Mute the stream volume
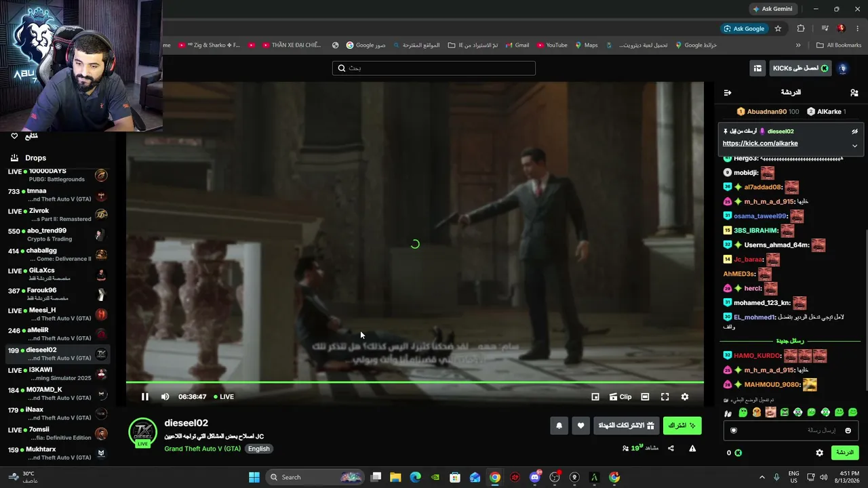Image resolution: width=868 pixels, height=488 pixels. tap(165, 396)
